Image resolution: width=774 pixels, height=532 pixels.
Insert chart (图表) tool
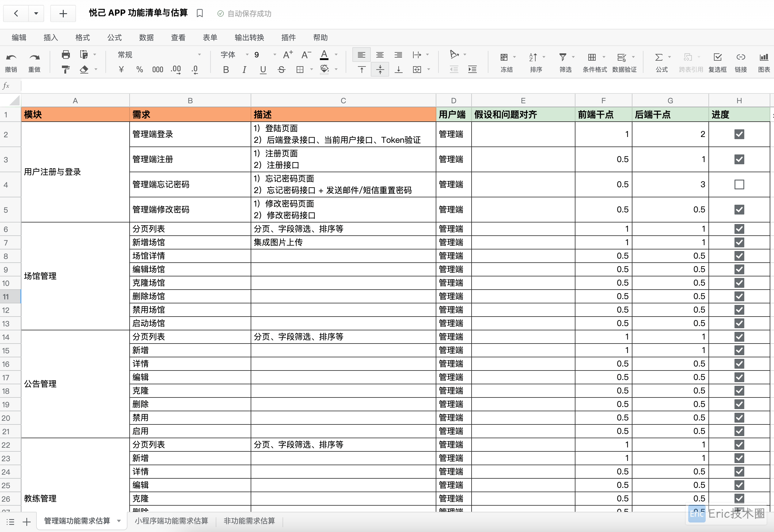(764, 62)
